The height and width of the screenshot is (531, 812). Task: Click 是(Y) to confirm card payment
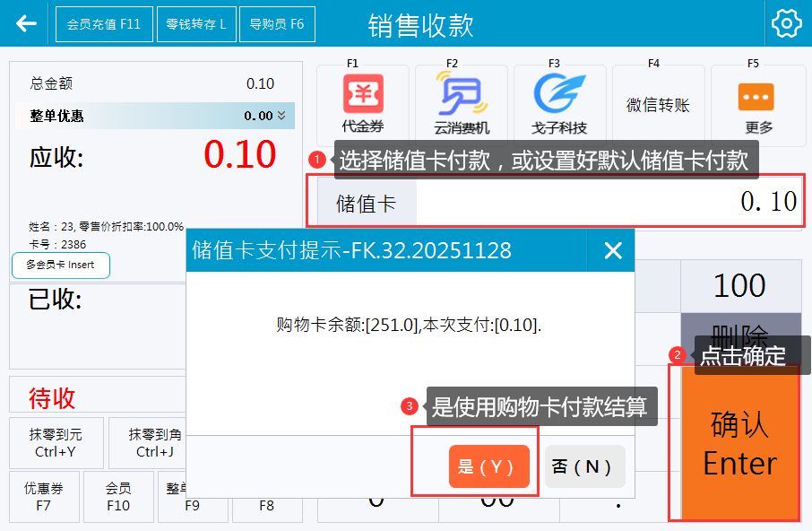[488, 466]
